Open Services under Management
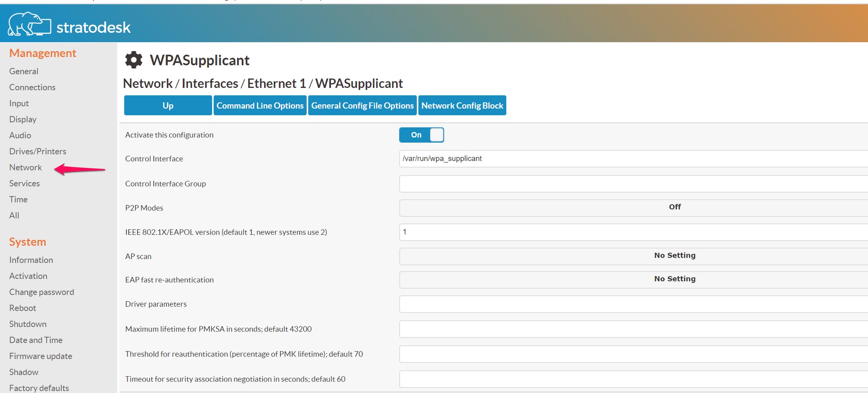 (24, 183)
